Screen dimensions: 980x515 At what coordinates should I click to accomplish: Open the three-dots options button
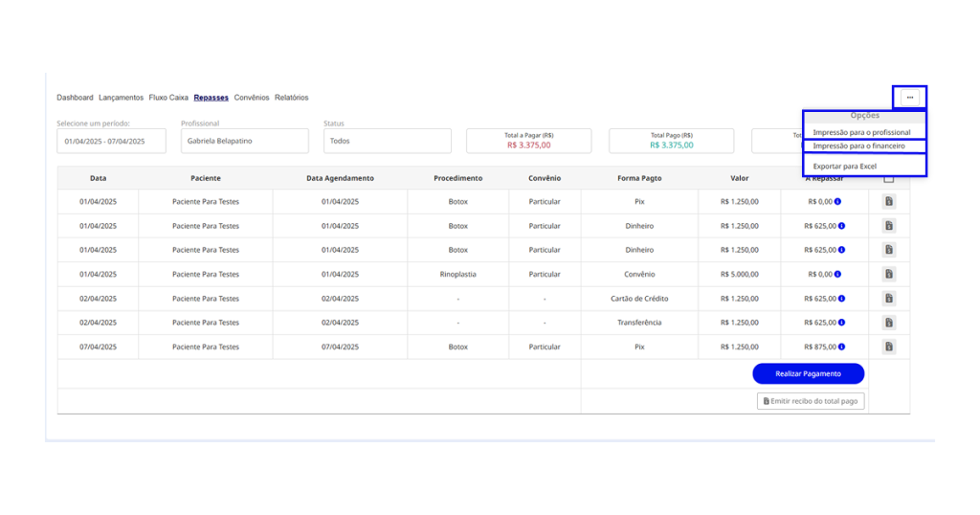909,98
